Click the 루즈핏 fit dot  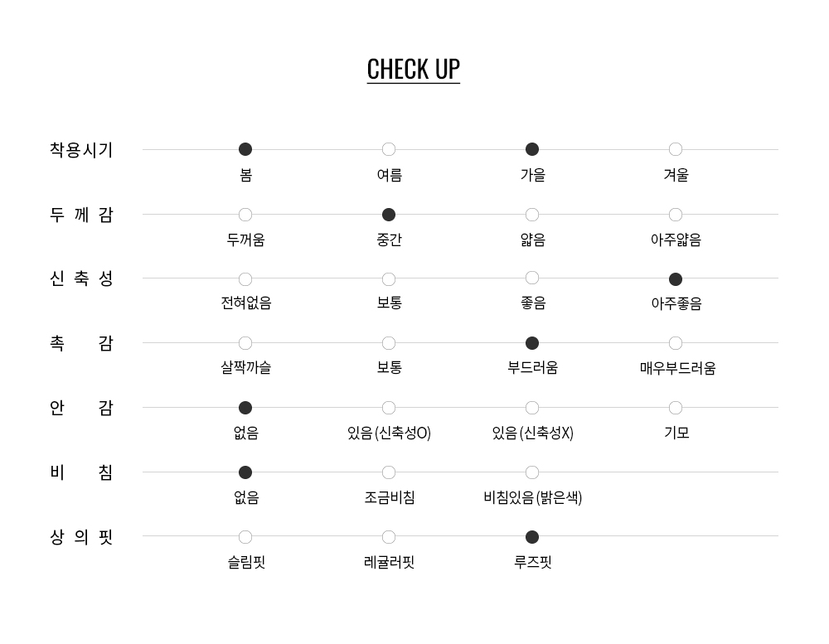tap(532, 537)
